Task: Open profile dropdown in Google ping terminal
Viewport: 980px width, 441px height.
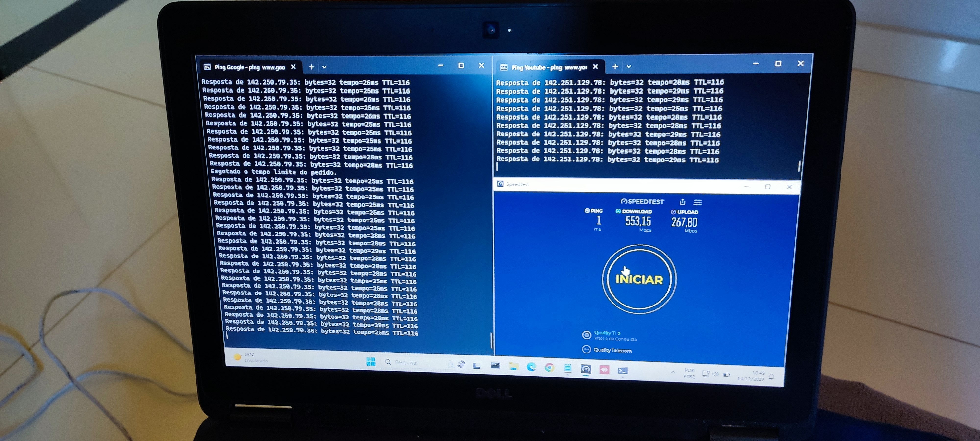Action: point(324,67)
